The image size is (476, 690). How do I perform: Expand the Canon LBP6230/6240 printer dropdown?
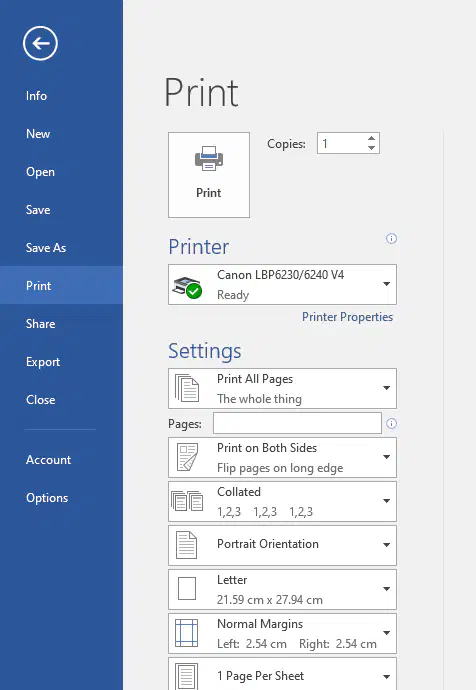[x=282, y=284]
